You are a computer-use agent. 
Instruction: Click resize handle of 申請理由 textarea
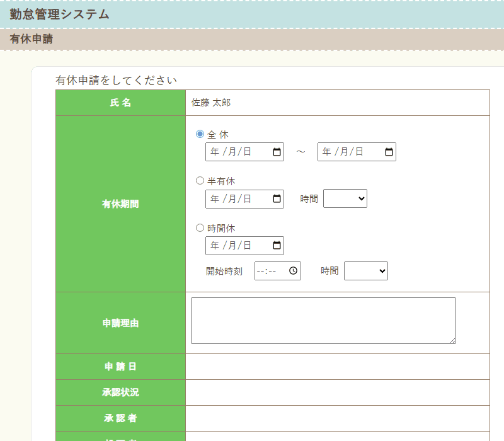click(x=452, y=340)
